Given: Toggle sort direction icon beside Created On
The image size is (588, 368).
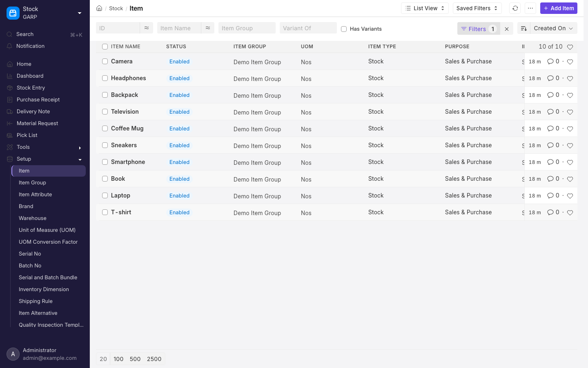Looking at the screenshot, I should pyautogui.click(x=524, y=29).
